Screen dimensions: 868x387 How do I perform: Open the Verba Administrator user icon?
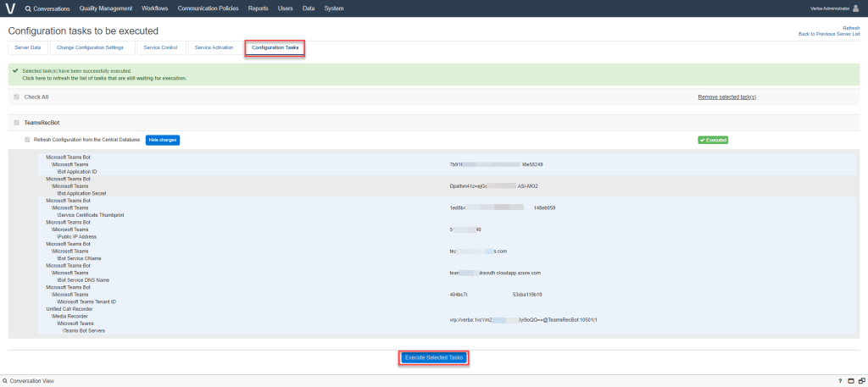pyautogui.click(x=856, y=8)
